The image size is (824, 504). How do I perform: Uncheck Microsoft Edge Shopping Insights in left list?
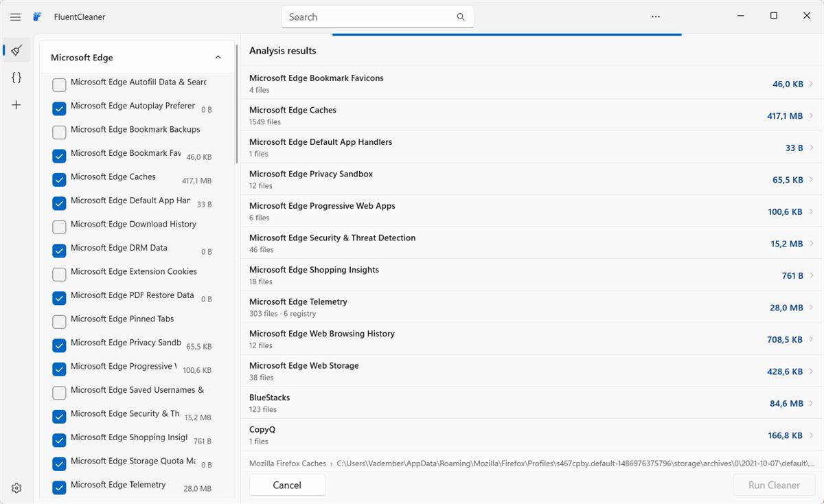pyautogui.click(x=59, y=440)
